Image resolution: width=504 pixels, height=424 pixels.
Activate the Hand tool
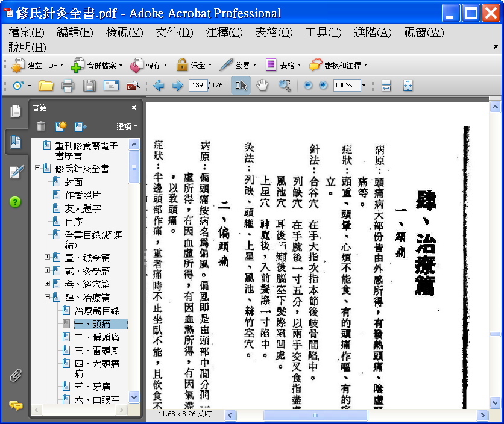[262, 86]
